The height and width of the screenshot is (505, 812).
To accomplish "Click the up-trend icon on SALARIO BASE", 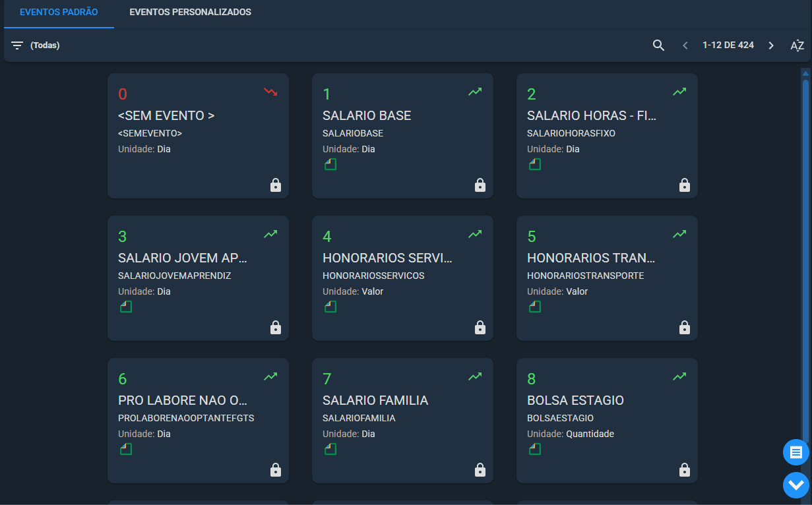I will tap(475, 92).
